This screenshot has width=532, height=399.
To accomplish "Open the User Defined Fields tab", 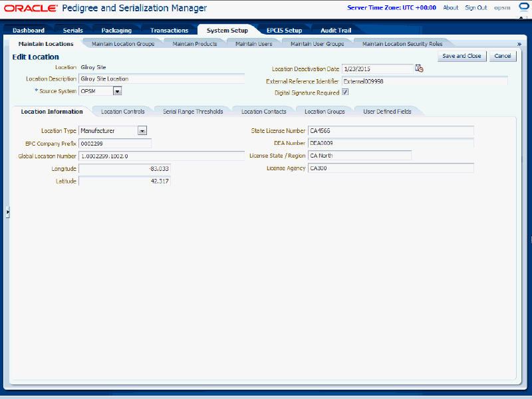I will click(x=387, y=111).
